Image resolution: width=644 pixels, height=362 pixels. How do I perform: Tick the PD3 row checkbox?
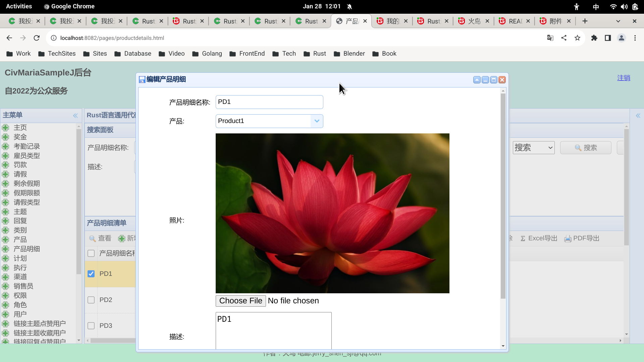(x=91, y=326)
